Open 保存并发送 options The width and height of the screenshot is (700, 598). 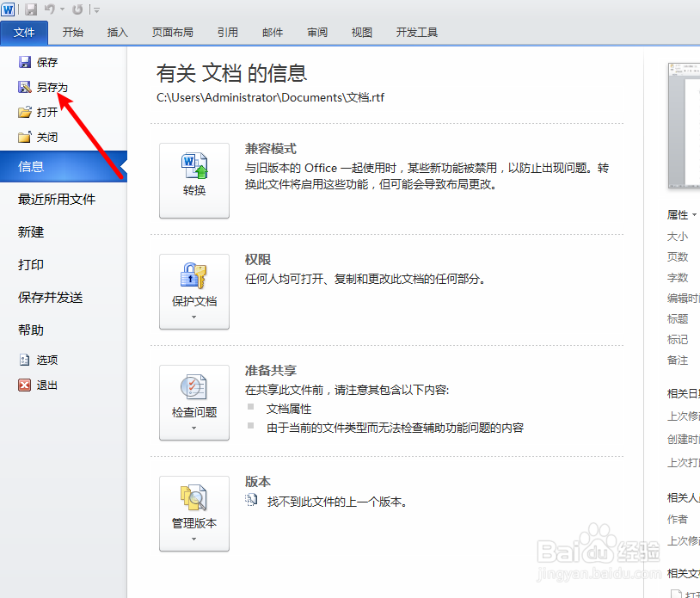tap(51, 298)
